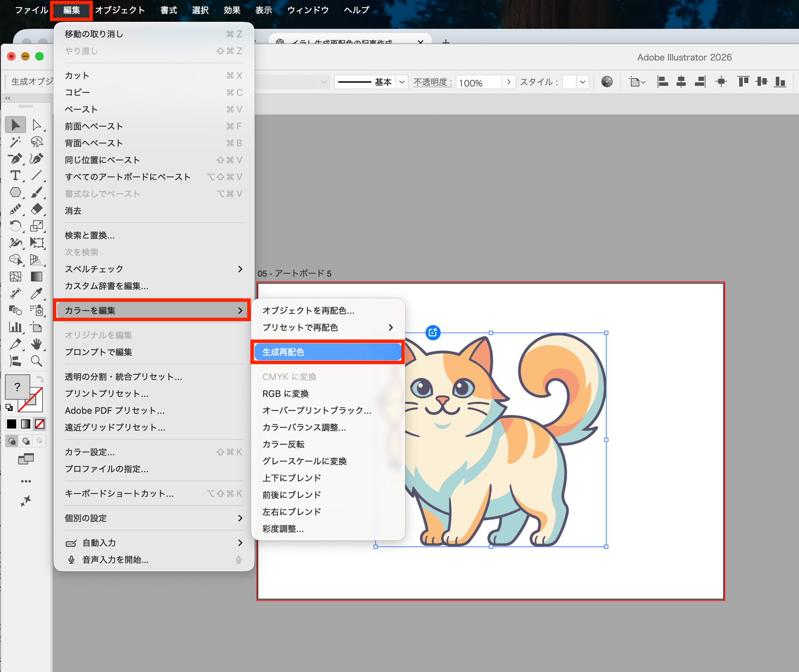Image resolution: width=799 pixels, height=672 pixels.
Task: Select the Line Segment tool
Action: pyautogui.click(x=37, y=175)
